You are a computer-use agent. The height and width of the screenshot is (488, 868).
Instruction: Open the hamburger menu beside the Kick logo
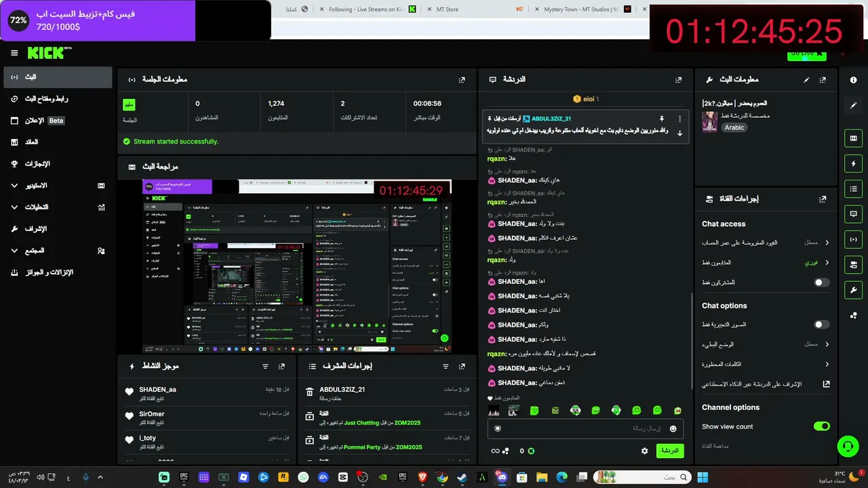[x=14, y=53]
